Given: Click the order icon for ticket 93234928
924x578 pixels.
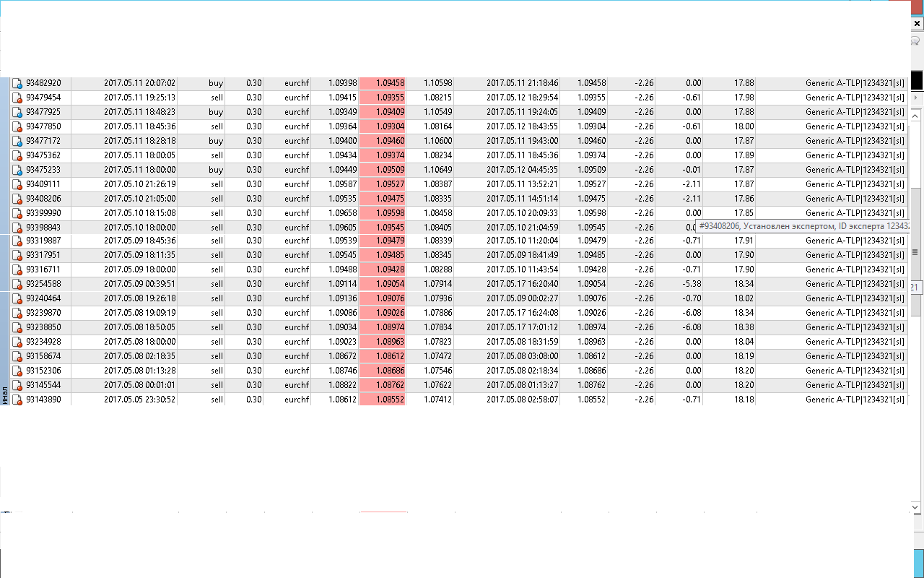Looking at the screenshot, I should click(17, 342).
